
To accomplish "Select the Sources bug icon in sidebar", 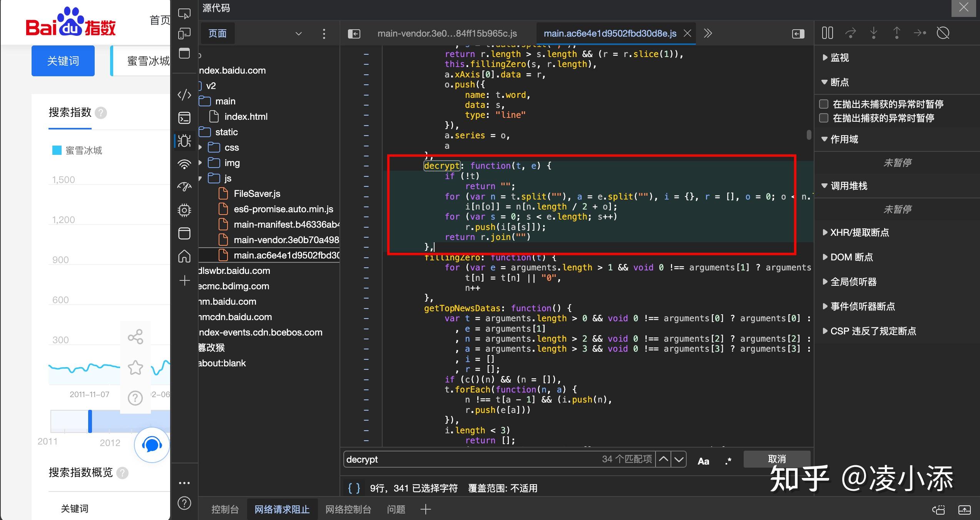I will tap(184, 141).
